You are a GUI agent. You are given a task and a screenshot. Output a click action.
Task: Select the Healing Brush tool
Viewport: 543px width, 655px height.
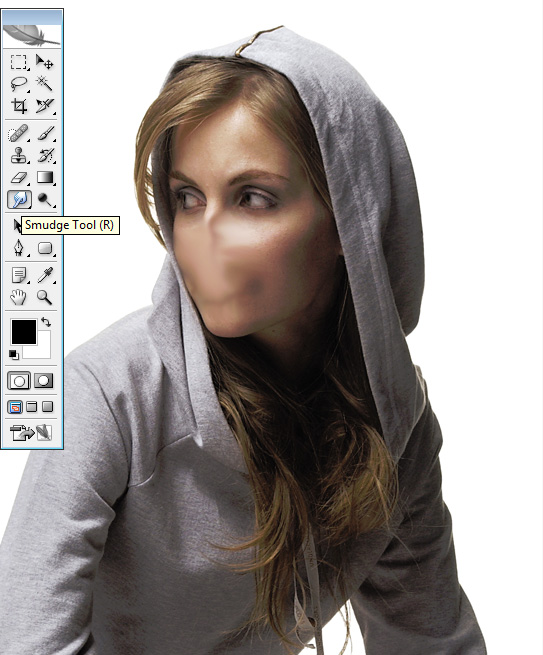[19, 134]
